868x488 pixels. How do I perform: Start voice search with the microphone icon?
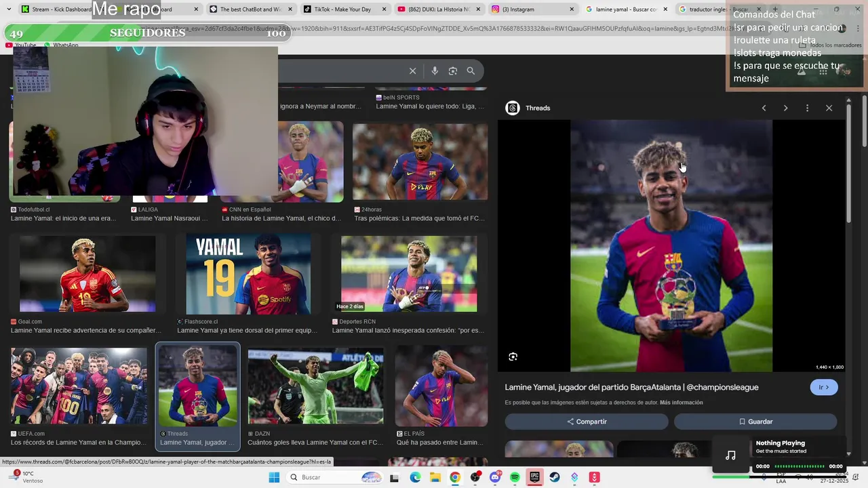tap(435, 71)
